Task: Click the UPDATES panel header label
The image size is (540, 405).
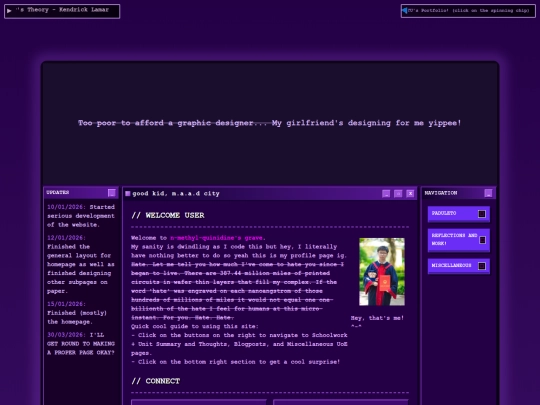Action: click(x=58, y=193)
